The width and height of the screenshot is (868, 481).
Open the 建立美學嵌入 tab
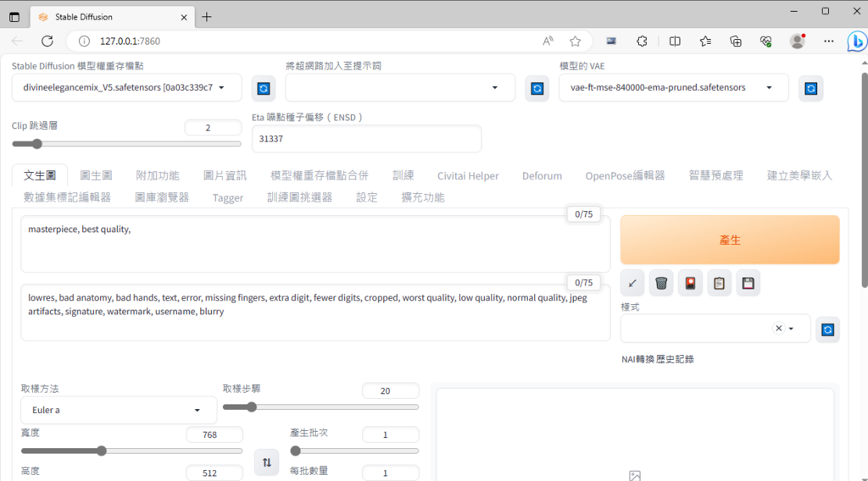[x=799, y=176]
